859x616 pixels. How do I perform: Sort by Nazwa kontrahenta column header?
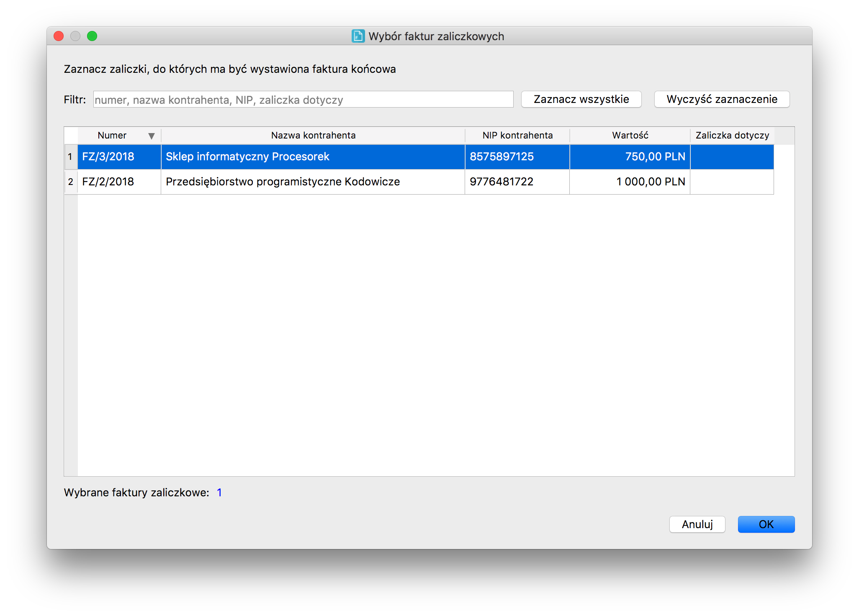(313, 135)
